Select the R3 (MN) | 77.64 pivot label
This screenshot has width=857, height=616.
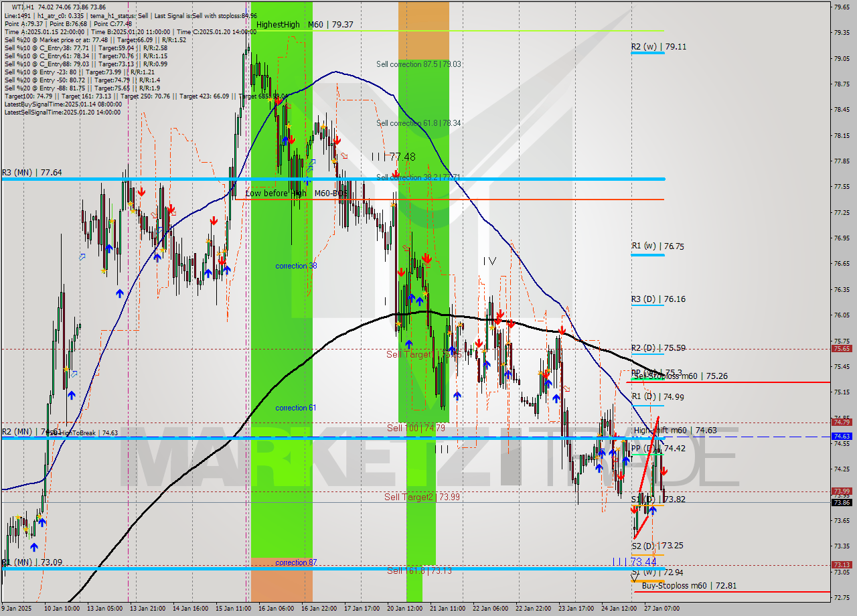click(x=32, y=172)
